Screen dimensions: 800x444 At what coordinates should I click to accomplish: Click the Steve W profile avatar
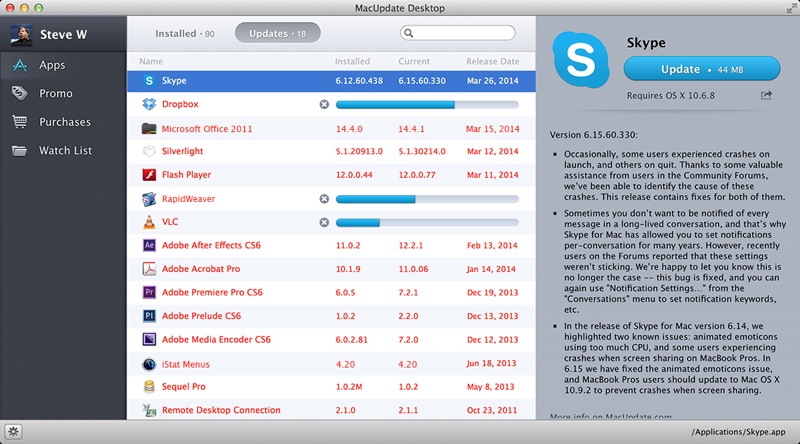(21, 35)
